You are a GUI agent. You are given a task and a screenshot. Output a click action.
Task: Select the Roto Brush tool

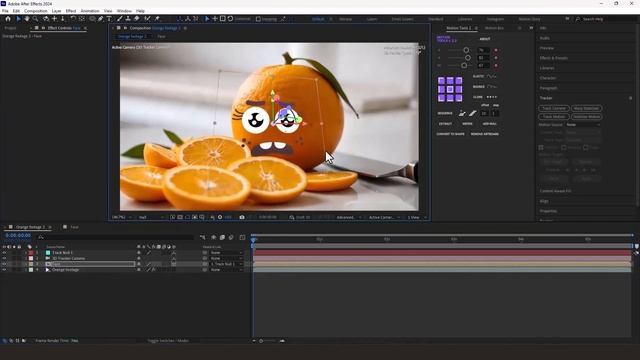(x=147, y=19)
